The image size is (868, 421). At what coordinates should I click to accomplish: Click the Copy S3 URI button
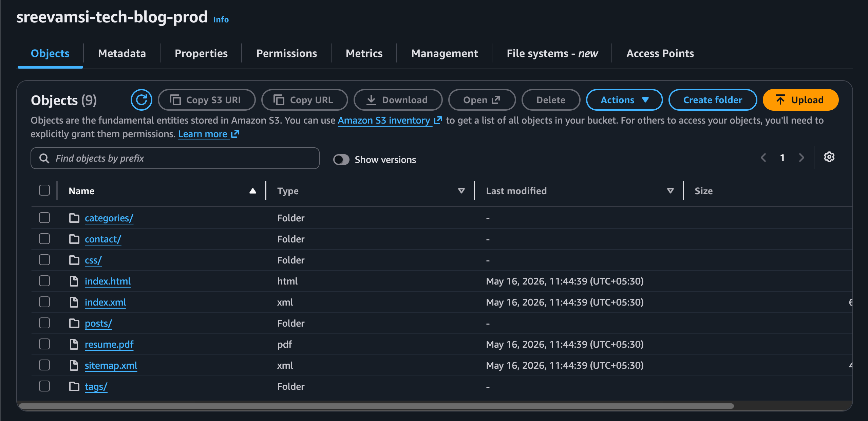(x=207, y=100)
